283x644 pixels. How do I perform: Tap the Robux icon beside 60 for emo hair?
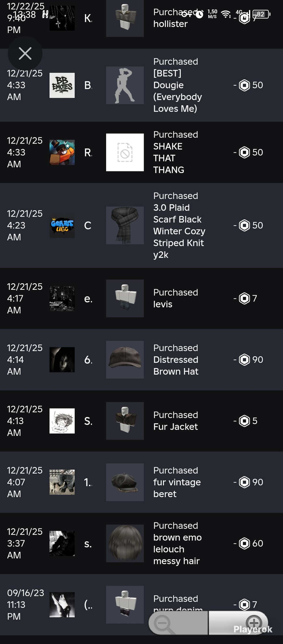point(245,543)
